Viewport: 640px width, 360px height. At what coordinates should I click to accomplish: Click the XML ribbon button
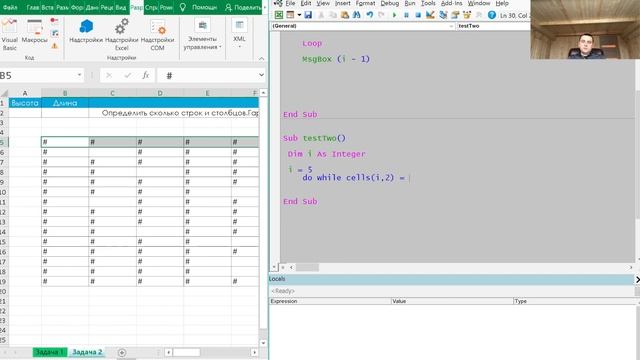pyautogui.click(x=239, y=32)
